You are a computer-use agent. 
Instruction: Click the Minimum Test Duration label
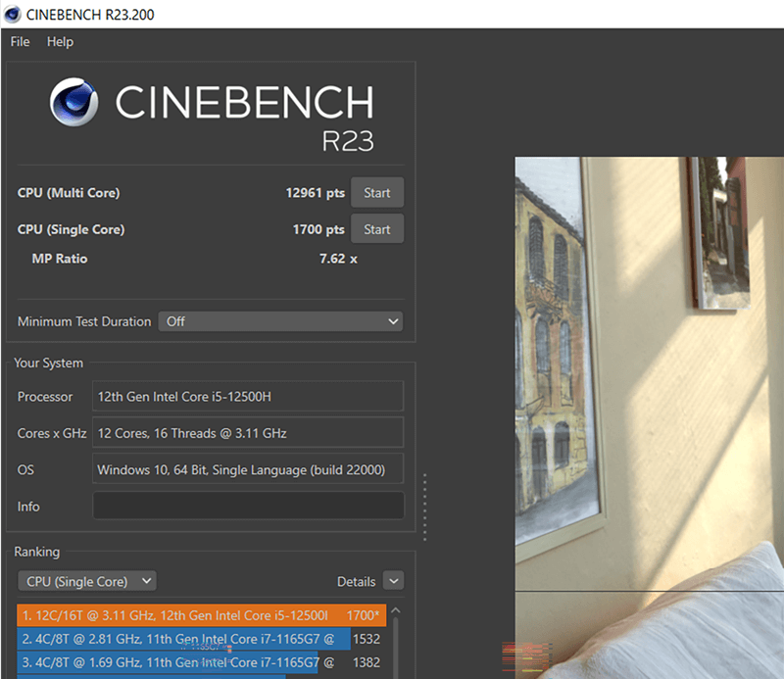coord(84,321)
